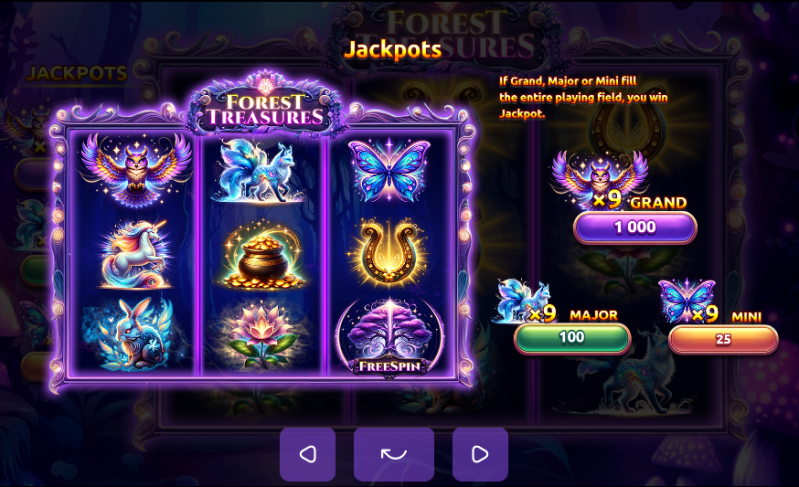Click the Mini jackpot 25 orange bar
Screen dimensions: 799x487
723,339
